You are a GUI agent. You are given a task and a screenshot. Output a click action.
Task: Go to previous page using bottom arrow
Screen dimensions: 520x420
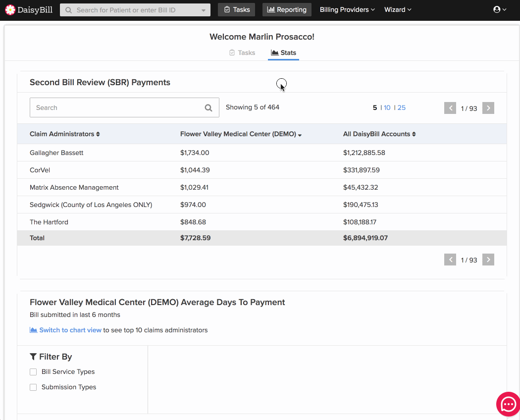click(450, 260)
